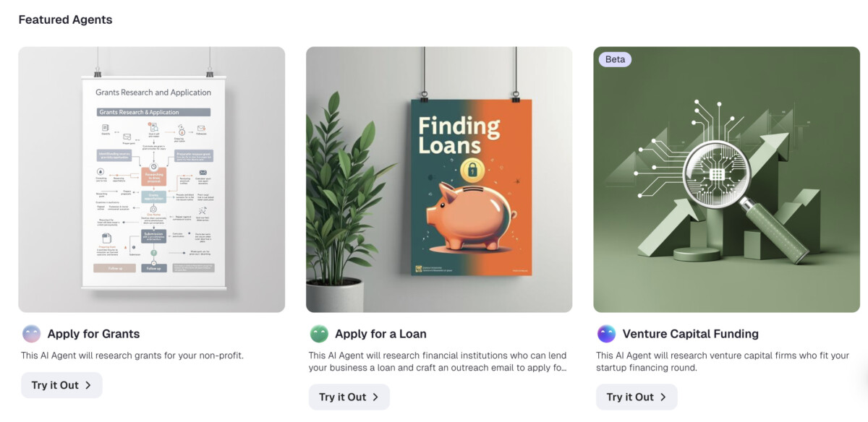Click the Beta badge on Venture Capital card

tap(615, 59)
